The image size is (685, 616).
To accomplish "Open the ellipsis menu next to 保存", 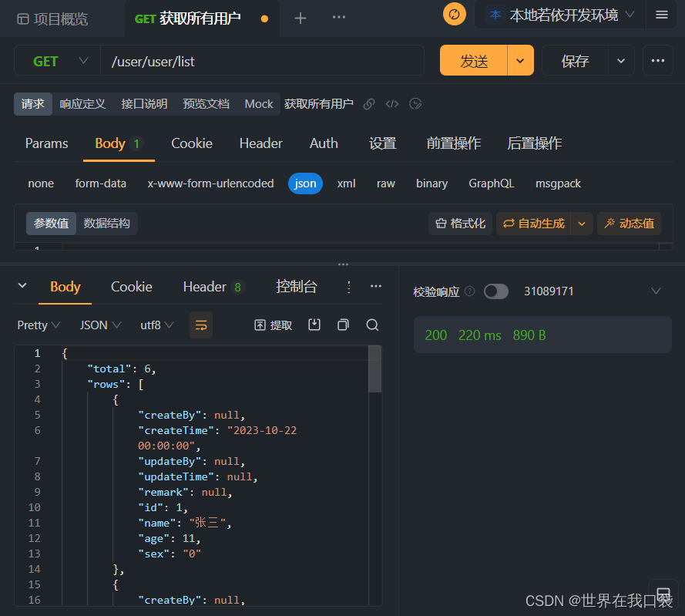I will (x=658, y=61).
